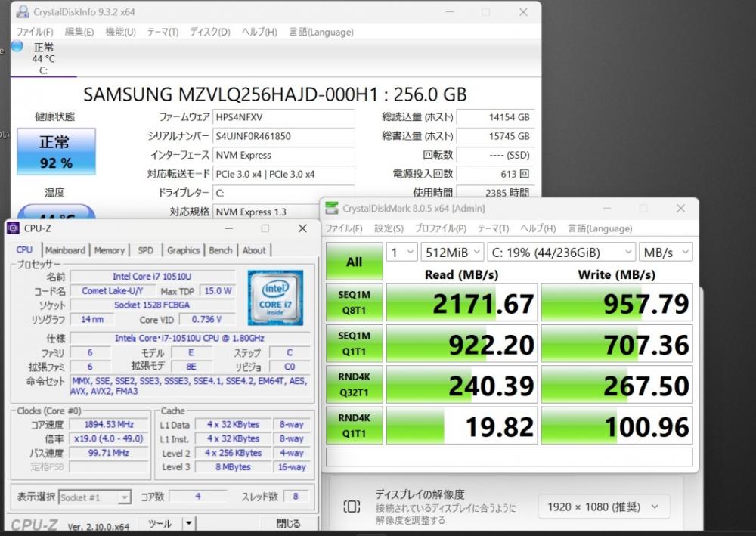Run the SEQ1M Q8T1 benchmark
756x536 pixels.
pyautogui.click(x=355, y=302)
